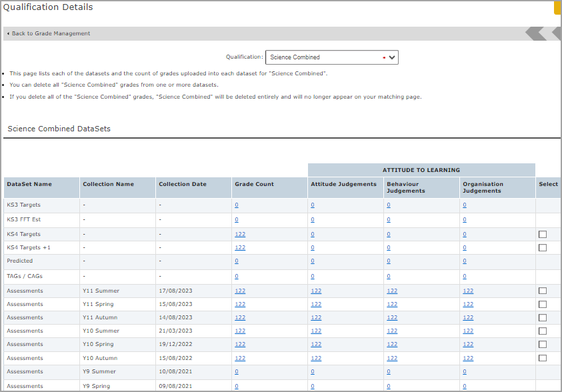Click TAGs / CAGs Attitude Judgements 0 link

point(313,276)
